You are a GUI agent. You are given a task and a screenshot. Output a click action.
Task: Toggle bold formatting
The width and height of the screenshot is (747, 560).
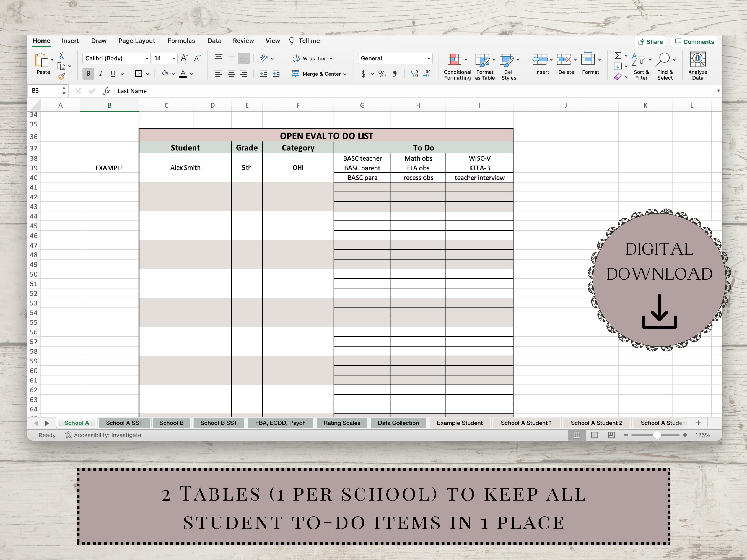click(x=88, y=74)
